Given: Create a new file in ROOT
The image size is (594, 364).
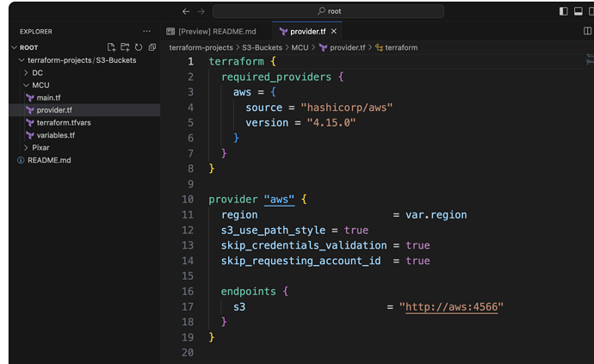Looking at the screenshot, I should point(111,47).
